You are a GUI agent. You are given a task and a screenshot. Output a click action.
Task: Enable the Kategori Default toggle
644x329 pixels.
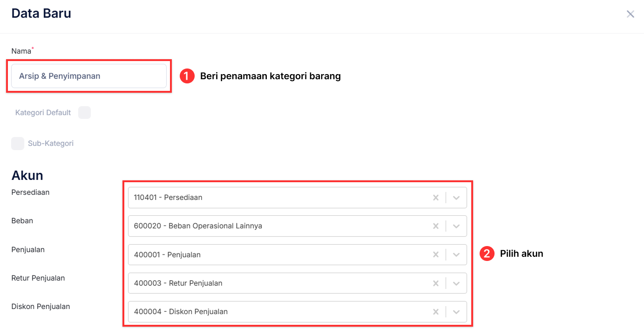84,112
